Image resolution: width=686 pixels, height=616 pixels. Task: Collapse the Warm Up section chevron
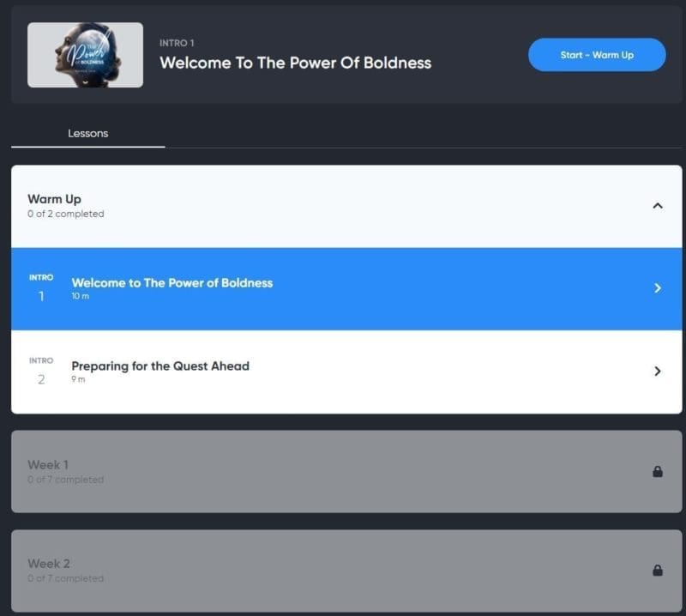(657, 206)
